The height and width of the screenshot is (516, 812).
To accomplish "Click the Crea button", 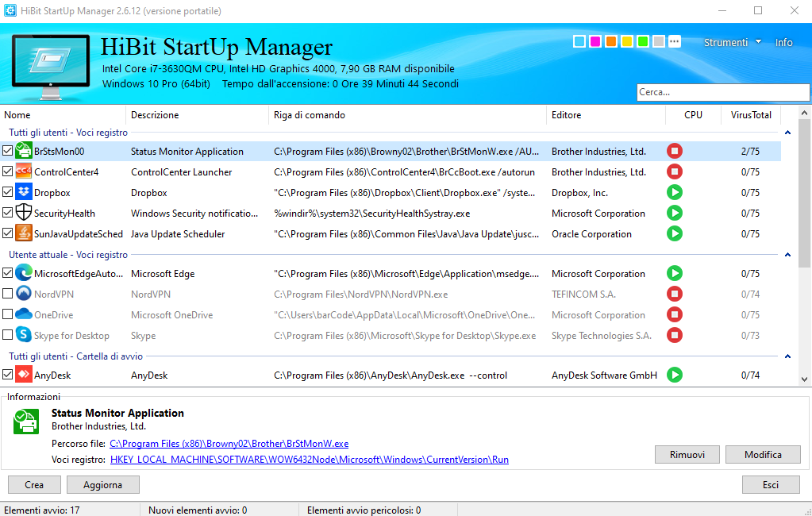I will click(34, 484).
